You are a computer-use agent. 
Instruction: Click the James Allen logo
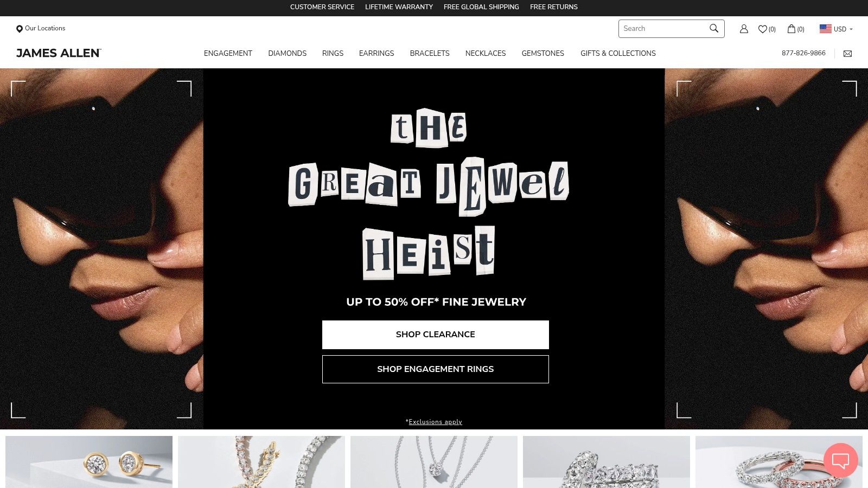pos(59,53)
